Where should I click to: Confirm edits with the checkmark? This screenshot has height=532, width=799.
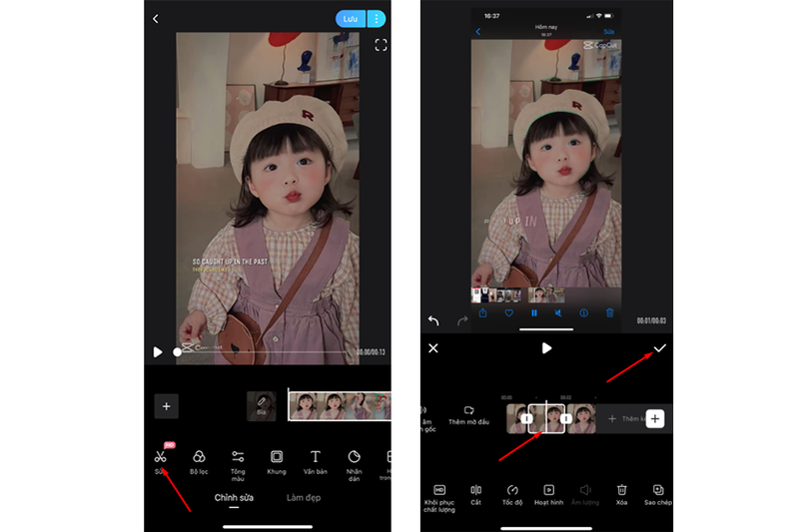tap(660, 348)
